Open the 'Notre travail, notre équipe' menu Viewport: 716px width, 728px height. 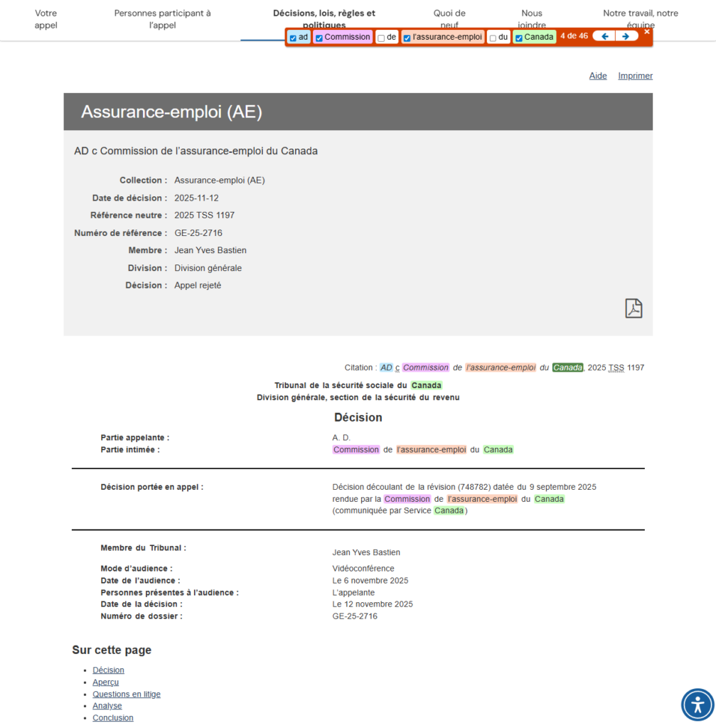(x=640, y=19)
